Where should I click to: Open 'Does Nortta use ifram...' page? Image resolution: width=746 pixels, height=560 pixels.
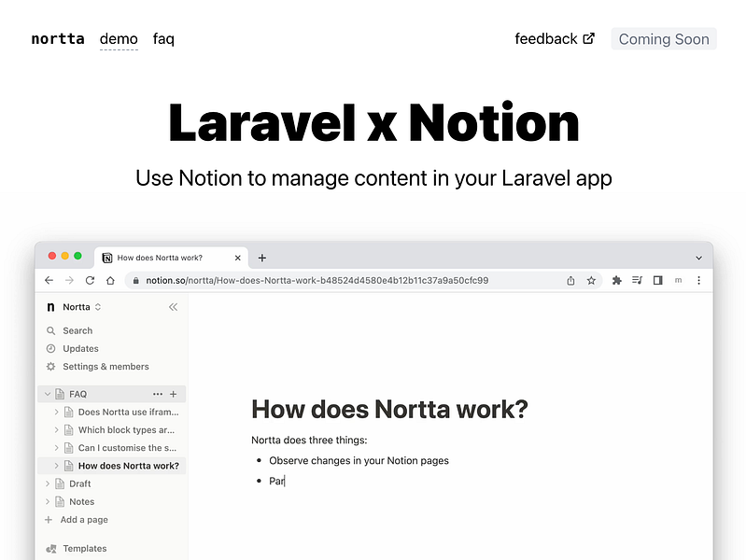[129, 412]
